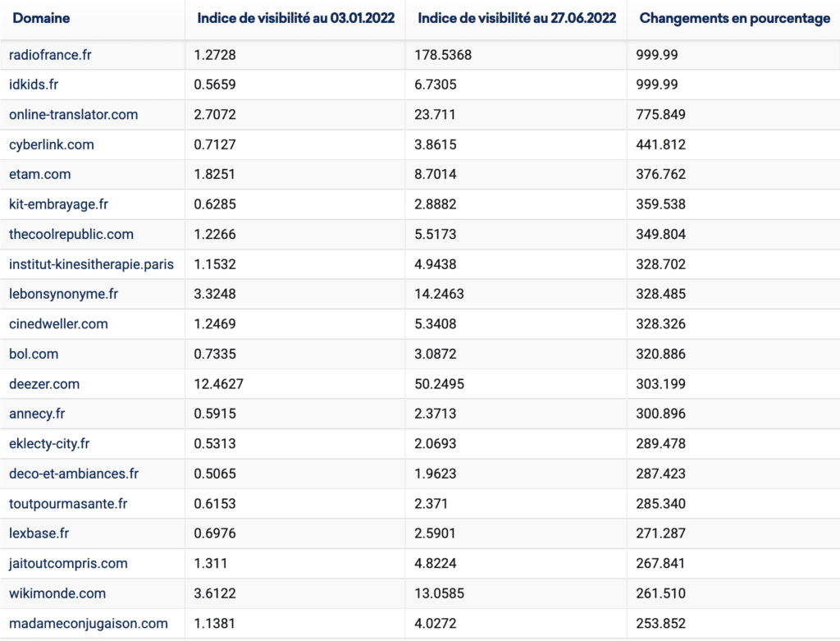Viewport: 840px width, 641px height.
Task: Select percentage change 775.849
Action: coord(660,115)
